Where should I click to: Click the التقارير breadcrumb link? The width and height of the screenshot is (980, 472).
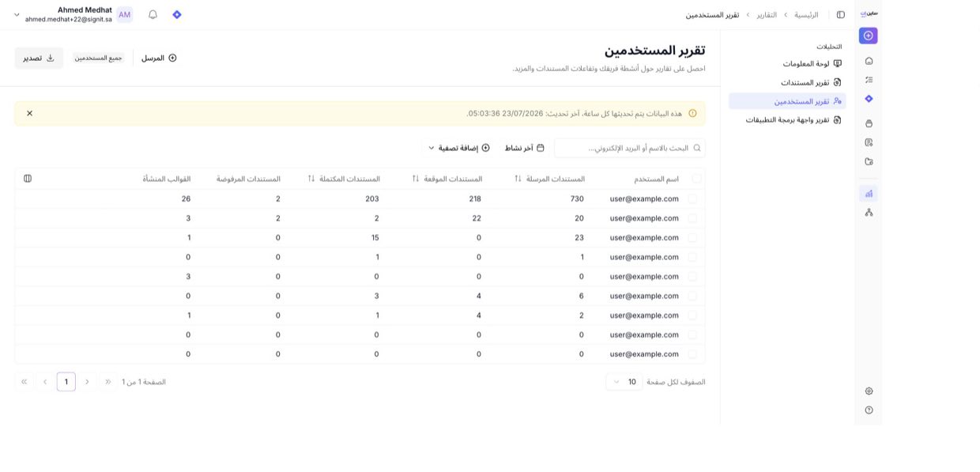click(767, 15)
